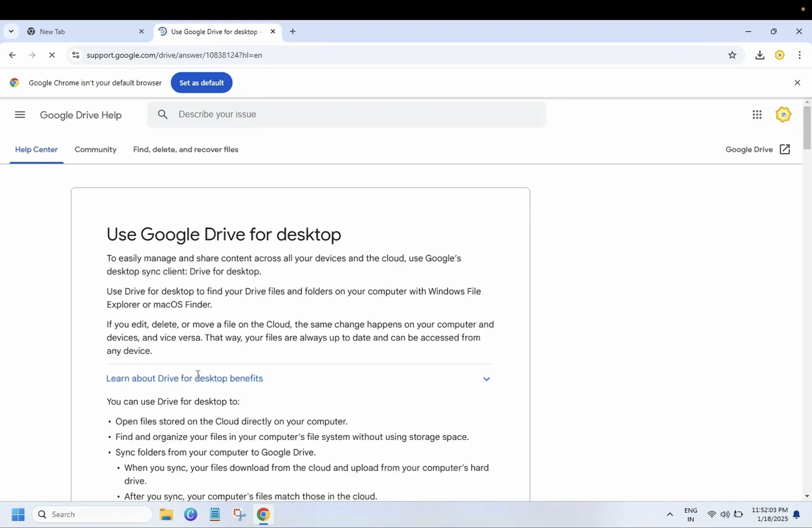Screen dimensions: 812x528
Task: Open the Google Drive Help hamburger menu
Action: click(x=20, y=115)
